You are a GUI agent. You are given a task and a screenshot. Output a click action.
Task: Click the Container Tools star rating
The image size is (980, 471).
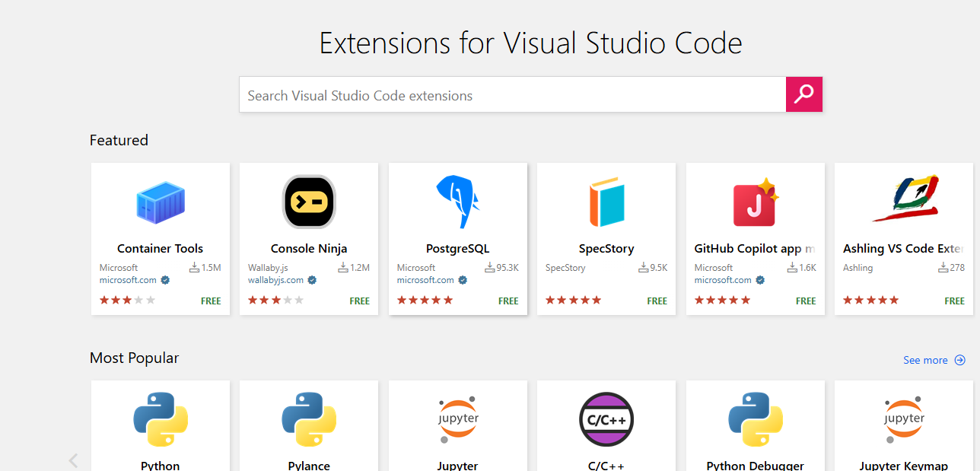coord(127,301)
